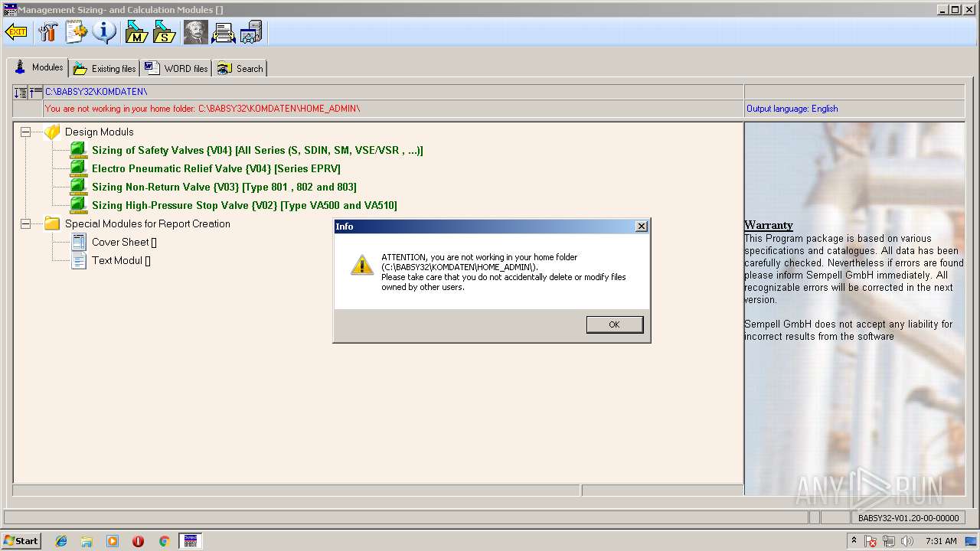Viewport: 980px width, 551px height.
Task: Click green module icon beside Sizing High-Pressure Stop Valve
Action: 79,205
